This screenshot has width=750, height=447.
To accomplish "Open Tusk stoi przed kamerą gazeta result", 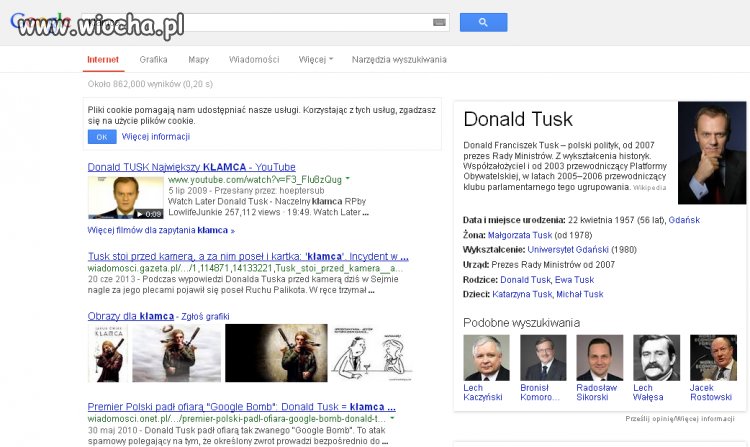I will (248, 257).
